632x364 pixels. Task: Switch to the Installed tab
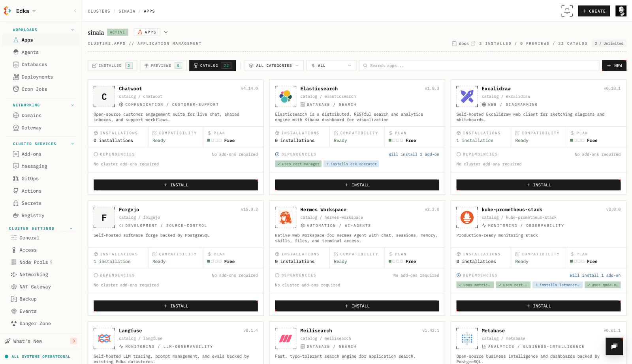click(112, 66)
